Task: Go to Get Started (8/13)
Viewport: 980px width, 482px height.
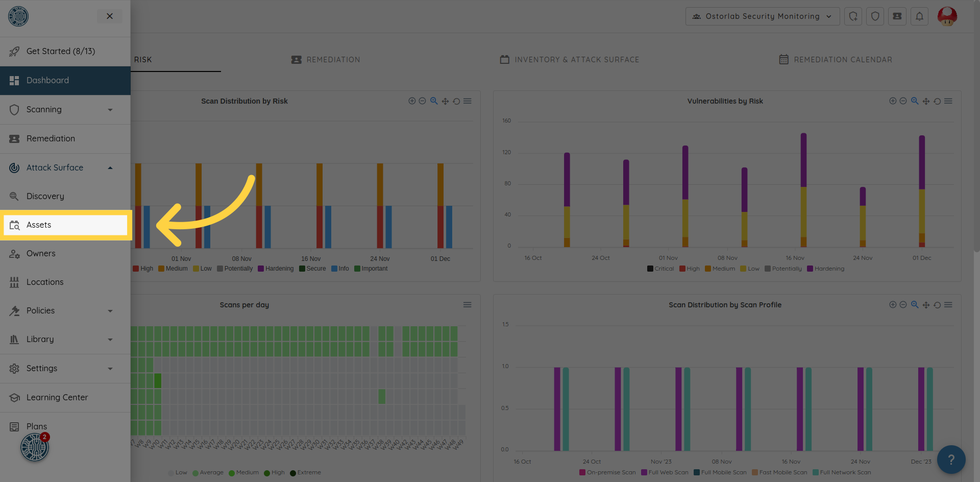Action: point(60,52)
